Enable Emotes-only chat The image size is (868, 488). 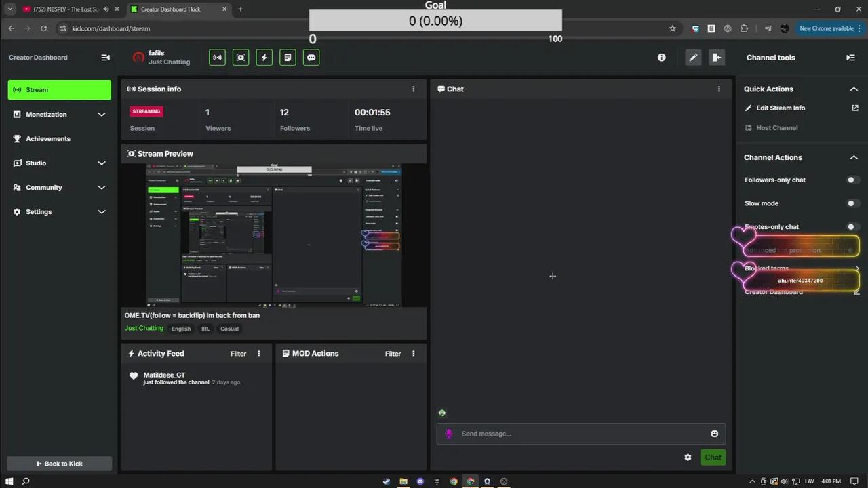[x=851, y=227]
